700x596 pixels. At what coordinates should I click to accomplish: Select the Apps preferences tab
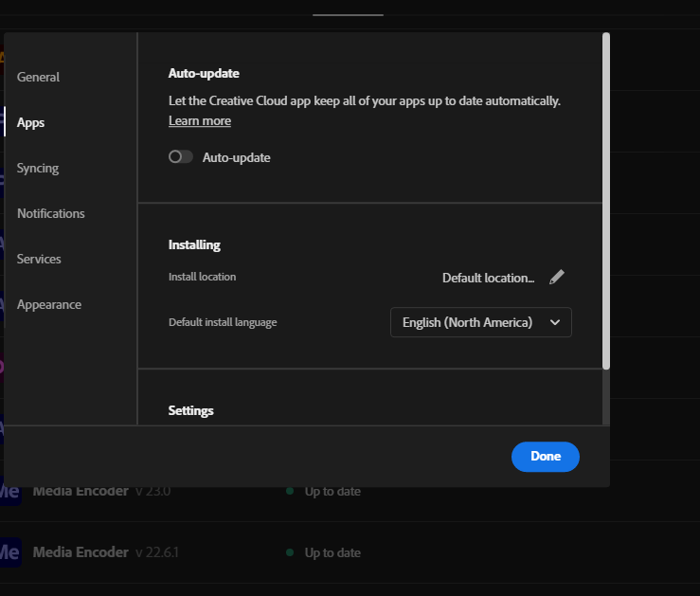point(30,122)
